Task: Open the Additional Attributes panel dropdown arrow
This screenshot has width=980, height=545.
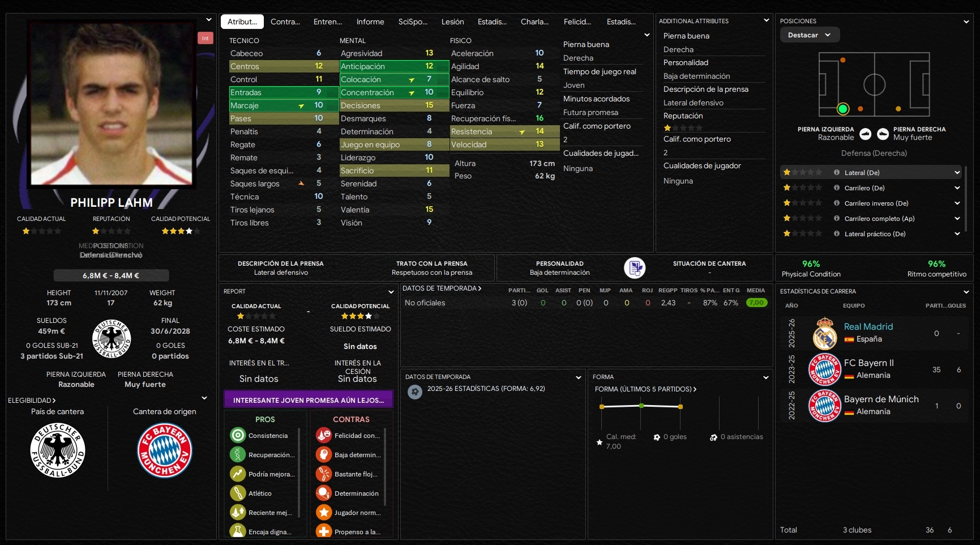Action: tap(767, 20)
